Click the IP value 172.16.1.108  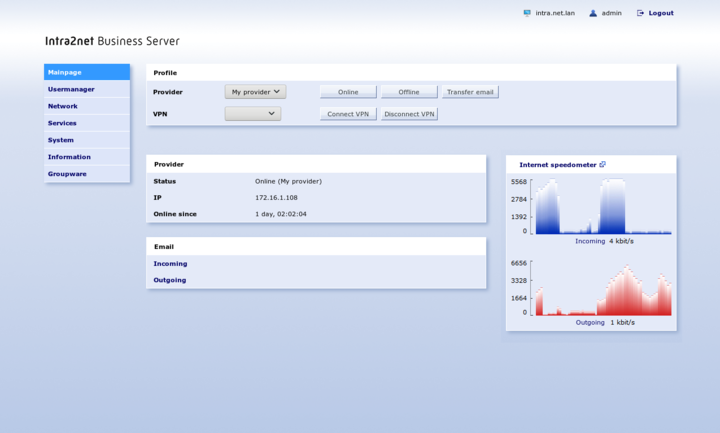click(276, 197)
